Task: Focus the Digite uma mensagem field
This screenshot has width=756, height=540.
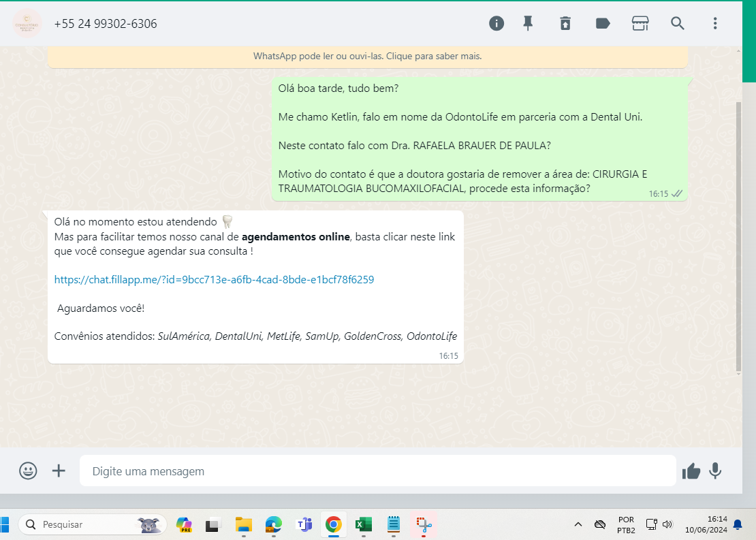Action: click(x=377, y=471)
